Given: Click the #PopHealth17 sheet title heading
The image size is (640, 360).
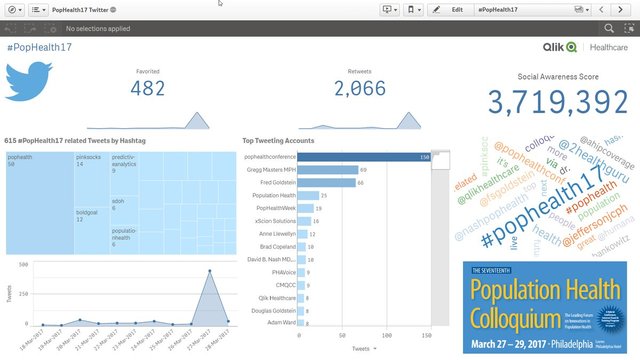Looking at the screenshot, I should coord(40,47).
